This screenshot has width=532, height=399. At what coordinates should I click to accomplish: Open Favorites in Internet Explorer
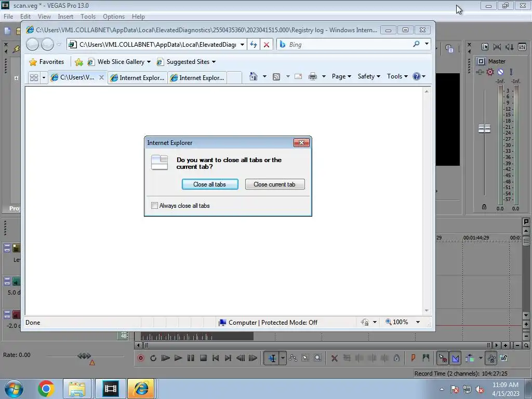(x=46, y=62)
